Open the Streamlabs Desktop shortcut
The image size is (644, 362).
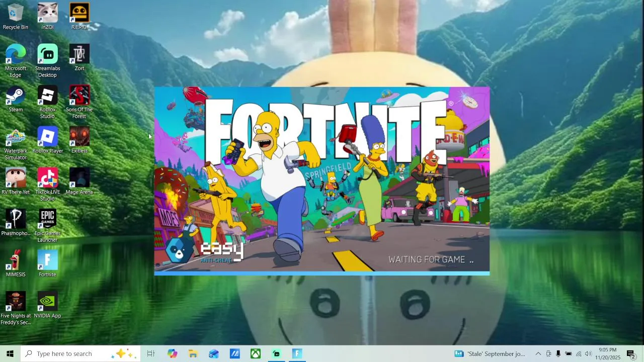tap(47, 61)
